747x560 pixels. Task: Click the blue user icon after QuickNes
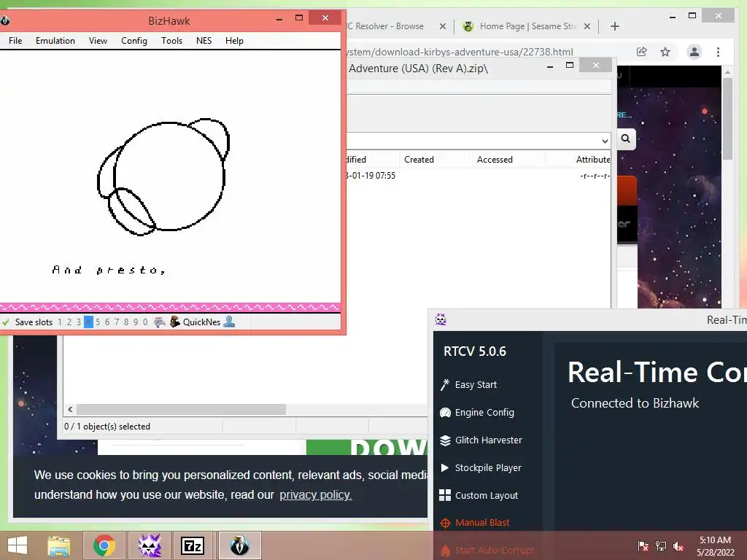coord(229,322)
